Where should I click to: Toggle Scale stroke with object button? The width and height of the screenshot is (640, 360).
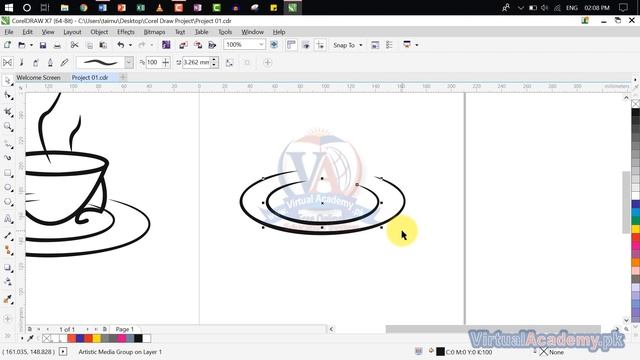click(229, 62)
